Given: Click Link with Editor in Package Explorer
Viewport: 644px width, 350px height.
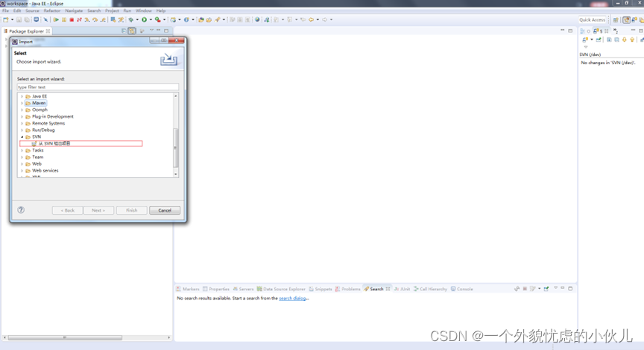Looking at the screenshot, I should pyautogui.click(x=132, y=31).
